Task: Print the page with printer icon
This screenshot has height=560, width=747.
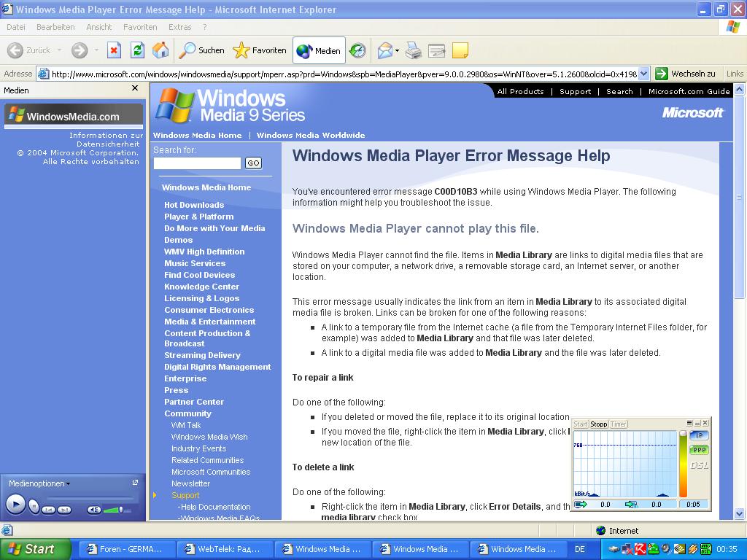Action: pyautogui.click(x=414, y=50)
